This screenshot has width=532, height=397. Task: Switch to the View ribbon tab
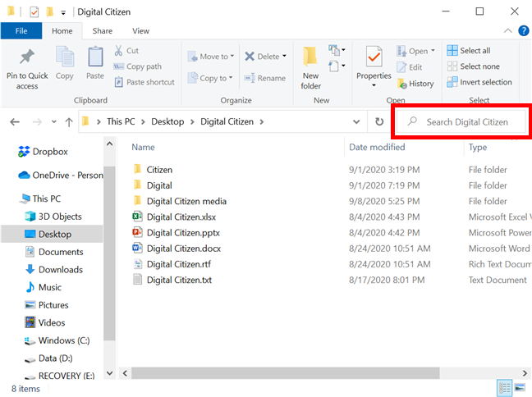(x=141, y=31)
